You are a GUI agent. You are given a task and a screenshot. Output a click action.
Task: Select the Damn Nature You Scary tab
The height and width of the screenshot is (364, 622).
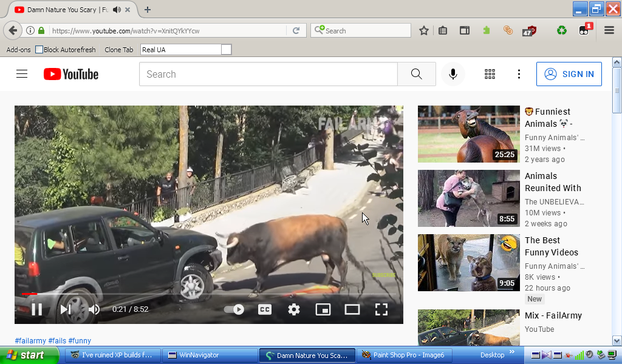coord(67,10)
